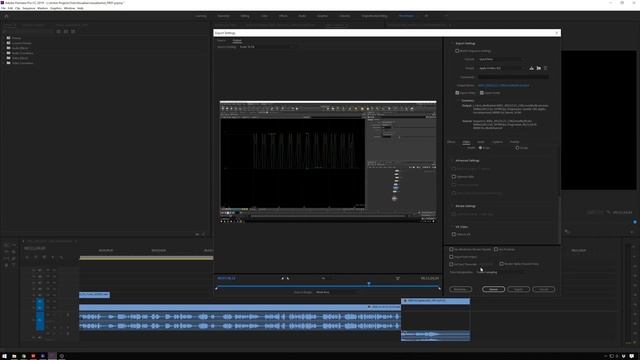The image size is (640, 360).
Task: Click the Set In Point icon under preview
Action: (282, 278)
